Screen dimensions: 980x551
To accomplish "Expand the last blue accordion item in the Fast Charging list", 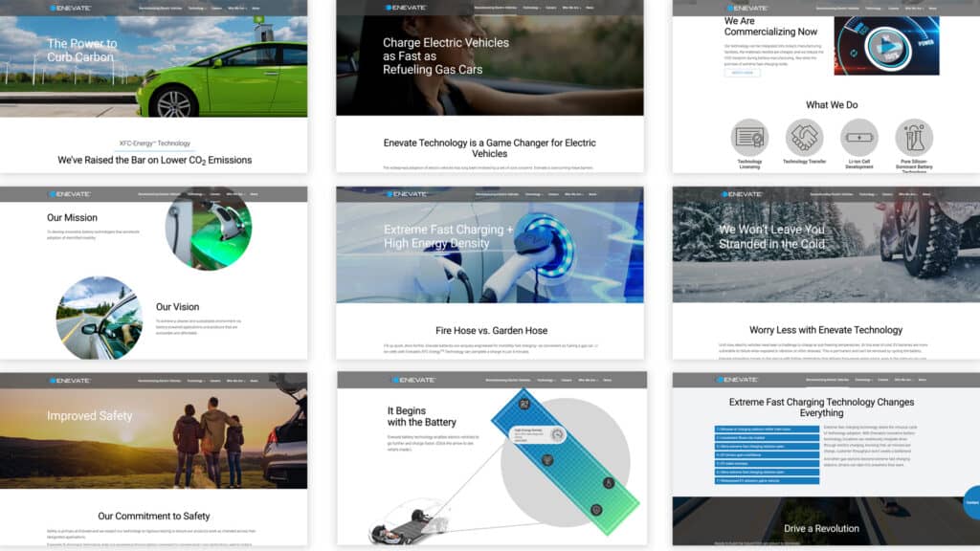I will 767,480.
